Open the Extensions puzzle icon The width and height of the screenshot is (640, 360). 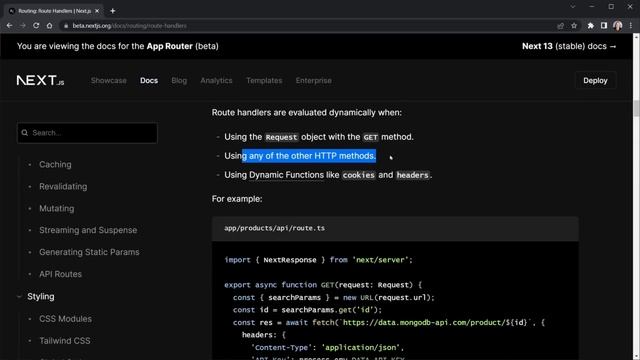click(x=590, y=26)
